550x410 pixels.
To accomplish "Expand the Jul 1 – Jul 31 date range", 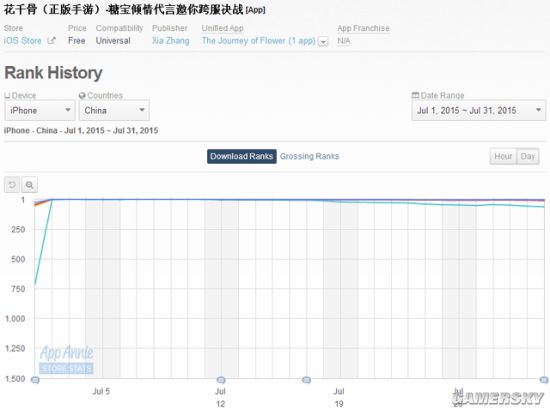I will pos(478,110).
